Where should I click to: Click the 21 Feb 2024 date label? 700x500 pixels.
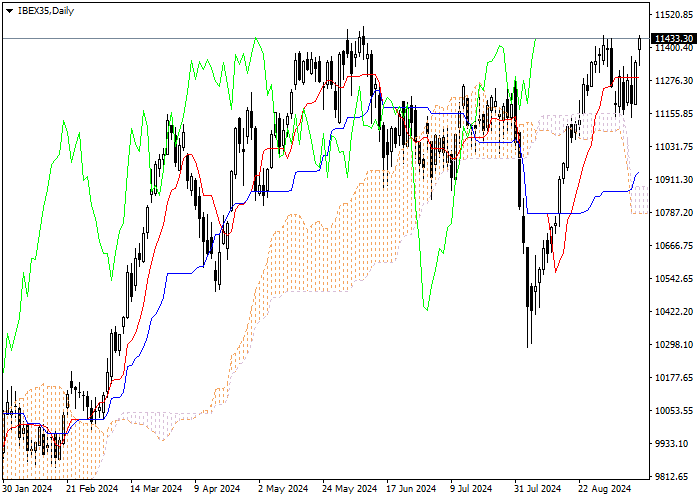tap(92, 489)
